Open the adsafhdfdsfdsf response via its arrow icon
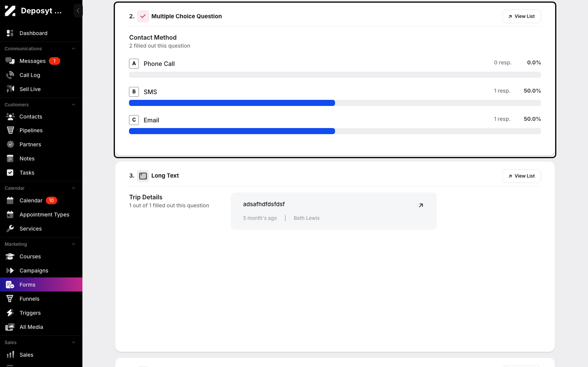The image size is (588, 367). [421, 205]
